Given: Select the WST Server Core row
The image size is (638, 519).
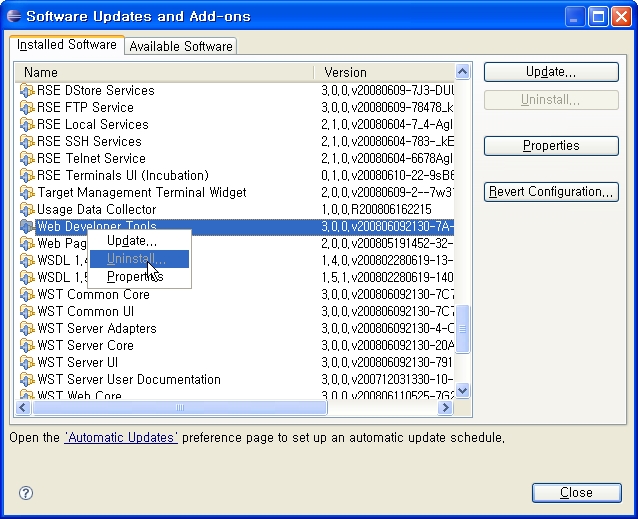Looking at the screenshot, I should click(235, 346).
